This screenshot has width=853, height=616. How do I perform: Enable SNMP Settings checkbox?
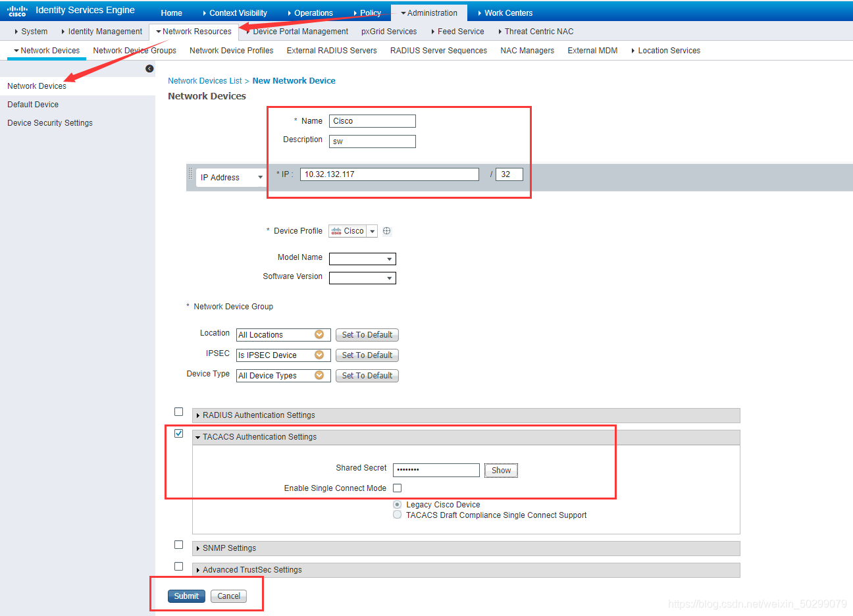[x=178, y=545]
